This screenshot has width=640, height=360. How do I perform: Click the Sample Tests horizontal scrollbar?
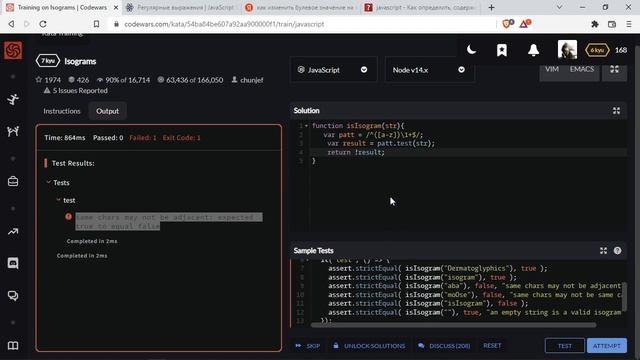pos(453,325)
